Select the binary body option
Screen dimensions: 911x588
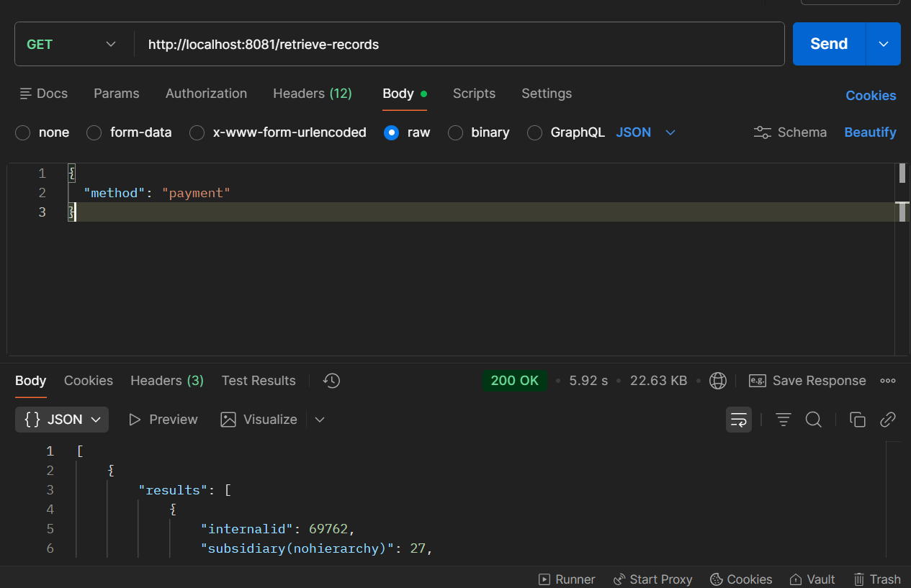(455, 132)
